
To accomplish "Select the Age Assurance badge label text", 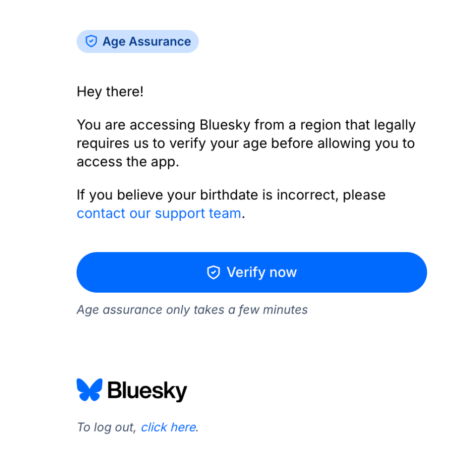I will [x=146, y=41].
